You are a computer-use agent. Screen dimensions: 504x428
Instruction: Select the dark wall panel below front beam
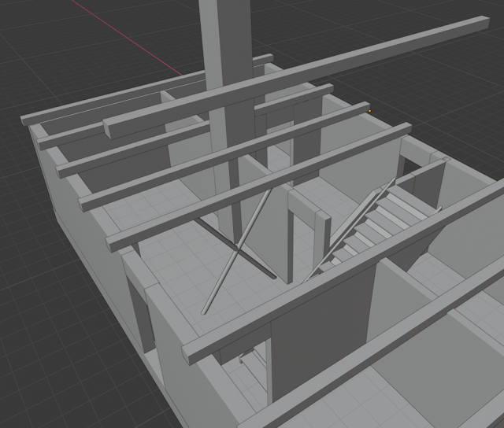tap(321, 334)
